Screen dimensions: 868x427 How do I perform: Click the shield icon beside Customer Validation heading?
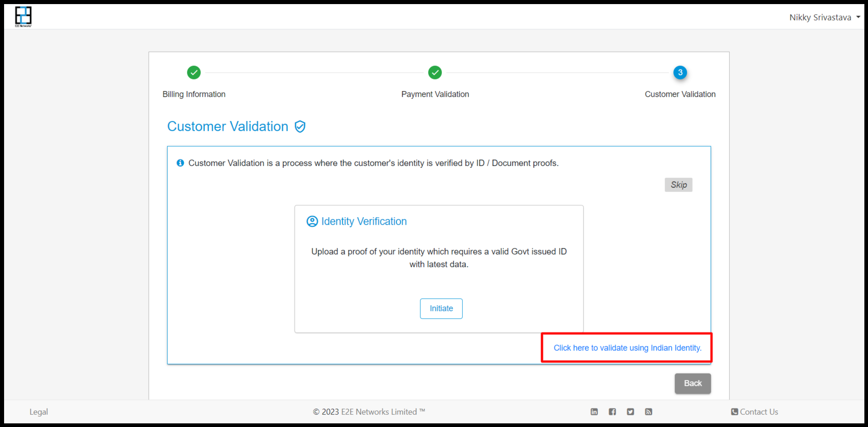click(x=300, y=127)
